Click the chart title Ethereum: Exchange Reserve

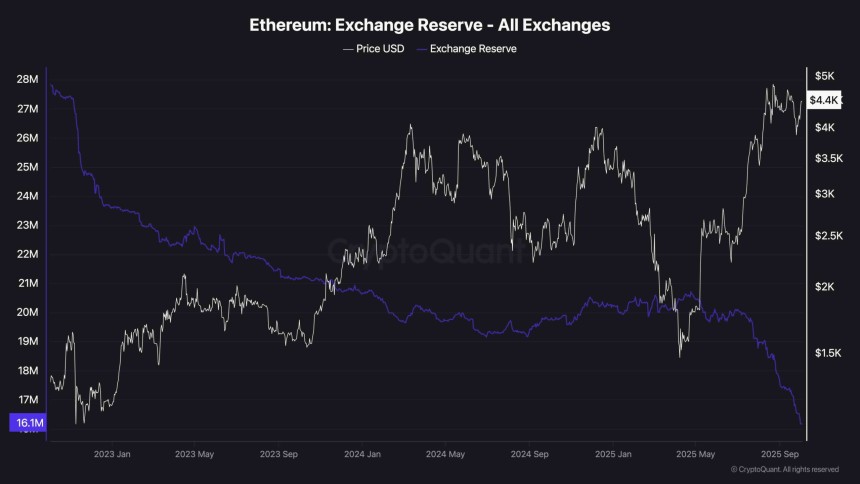[430, 24]
